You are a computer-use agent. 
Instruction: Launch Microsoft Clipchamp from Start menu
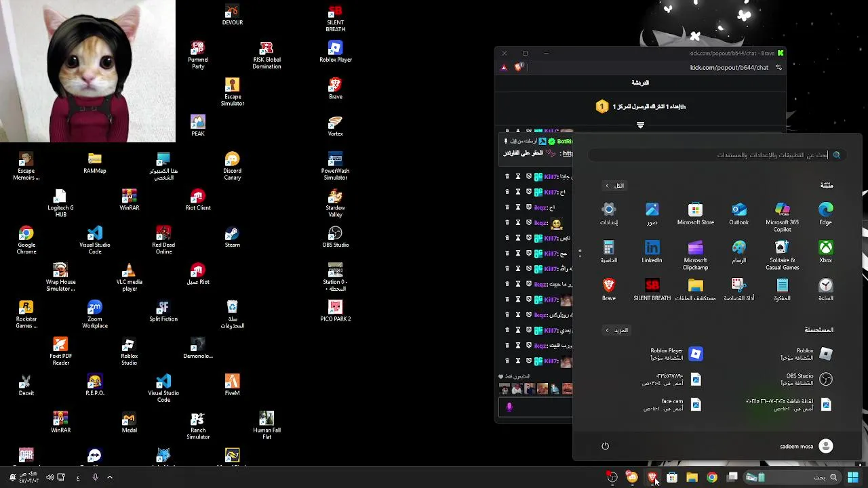point(695,256)
